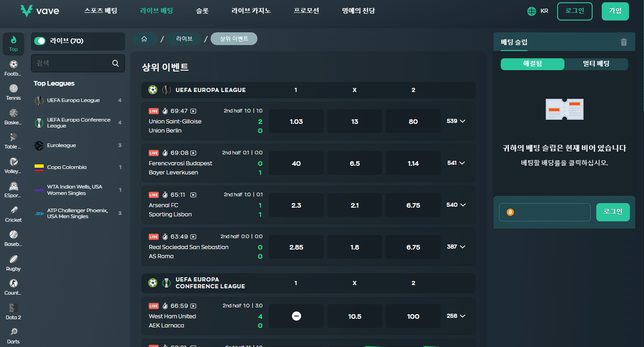Expand 256 markets for West Ham match
The image size is (644, 347).
point(456,316)
